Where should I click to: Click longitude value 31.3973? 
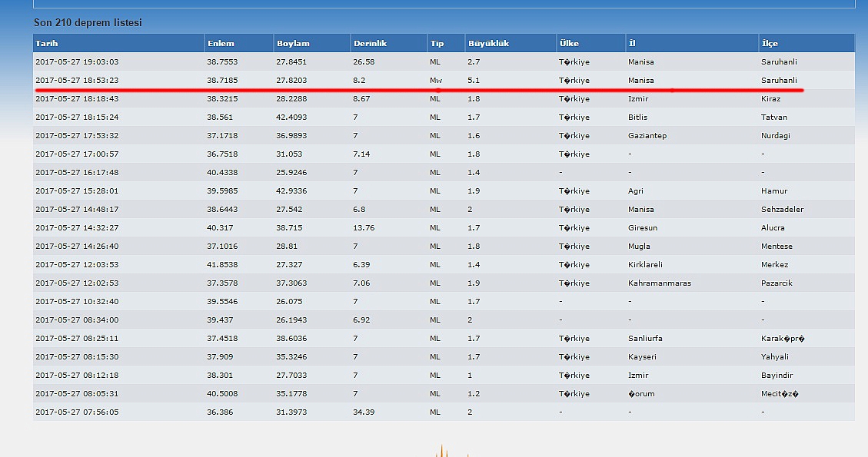(x=291, y=412)
